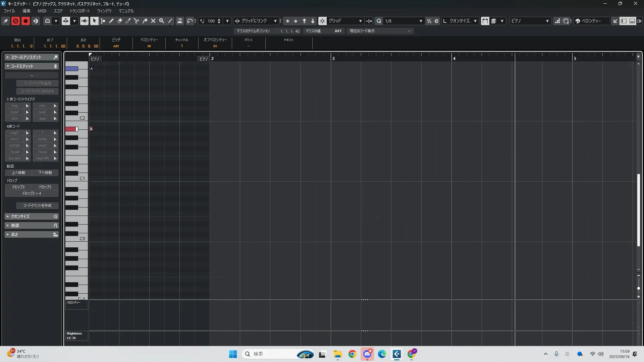Viewport: 644px width, 362px height.
Task: Select the Zoom magnifier tool
Action: point(162,21)
